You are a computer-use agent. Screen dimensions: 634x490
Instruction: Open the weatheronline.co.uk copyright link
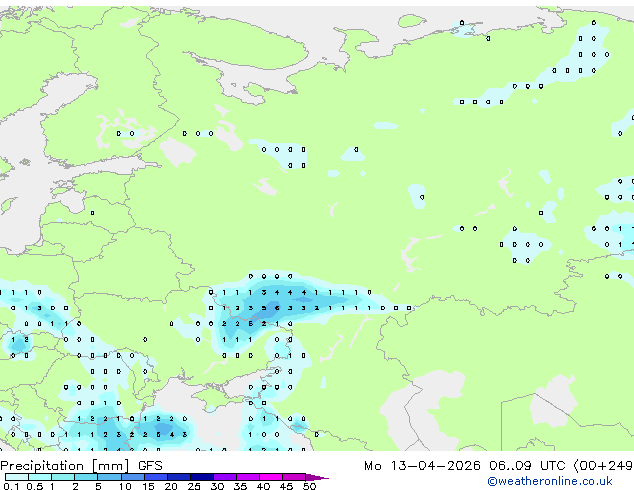coord(549,481)
